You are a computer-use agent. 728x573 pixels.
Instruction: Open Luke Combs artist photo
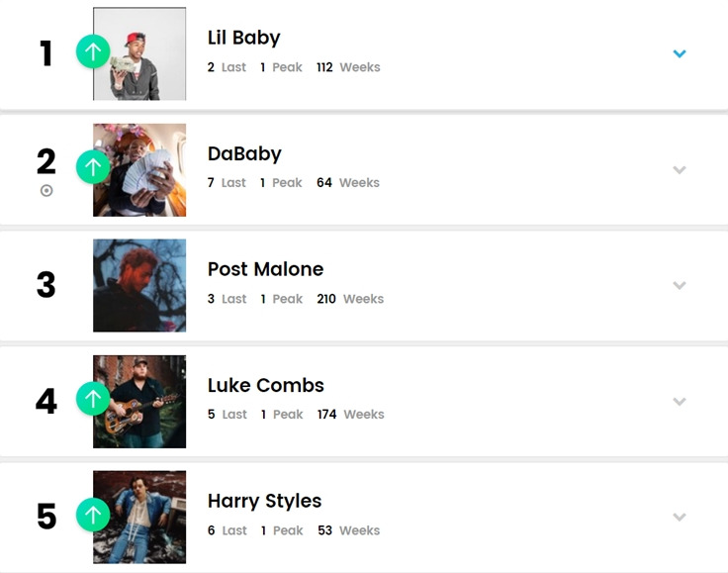tap(139, 402)
